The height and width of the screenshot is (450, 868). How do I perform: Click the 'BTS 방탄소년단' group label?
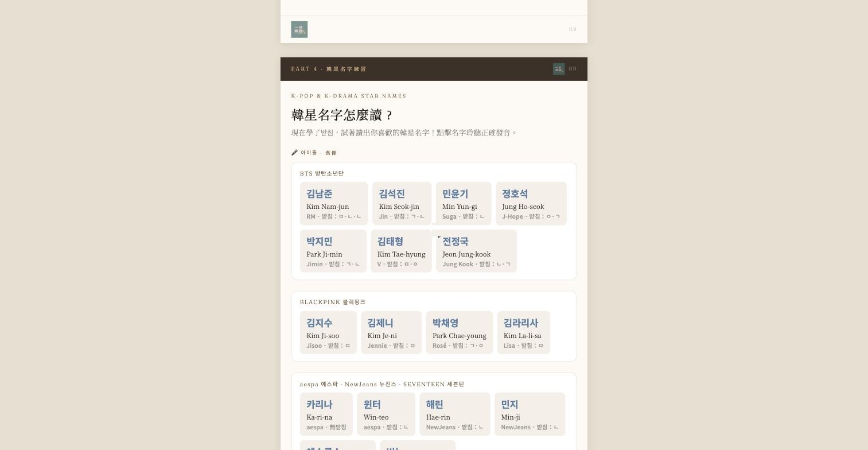point(322,173)
